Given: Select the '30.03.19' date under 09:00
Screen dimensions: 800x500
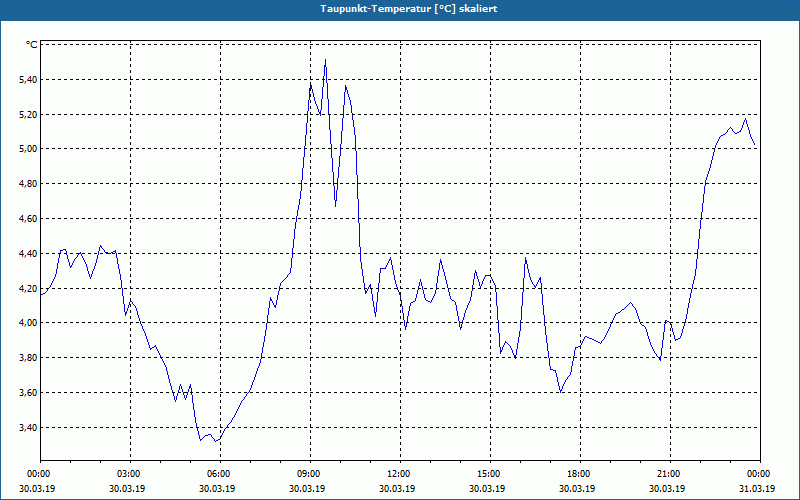Looking at the screenshot, I should tap(307, 488).
